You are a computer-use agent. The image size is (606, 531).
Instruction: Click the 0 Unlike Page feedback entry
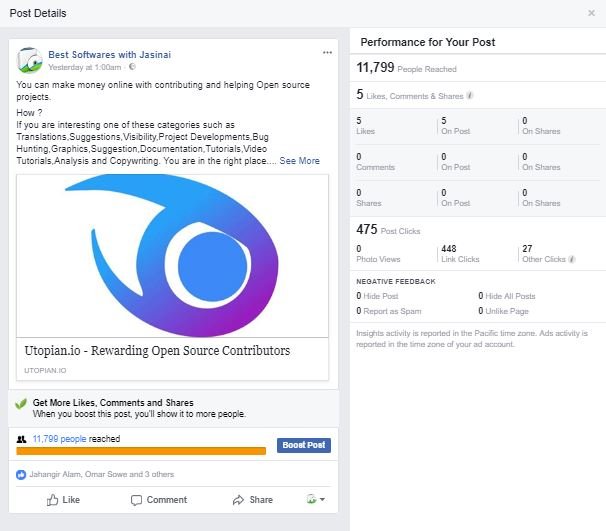coord(503,311)
